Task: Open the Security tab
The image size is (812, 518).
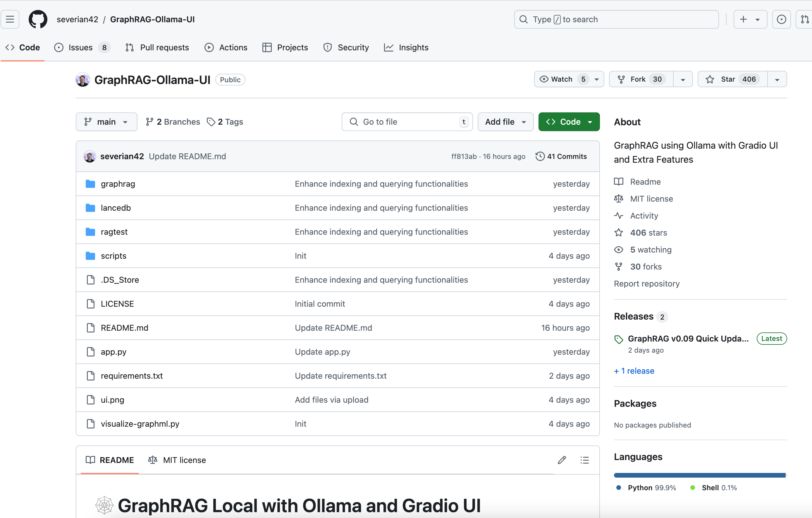Action: coord(346,48)
